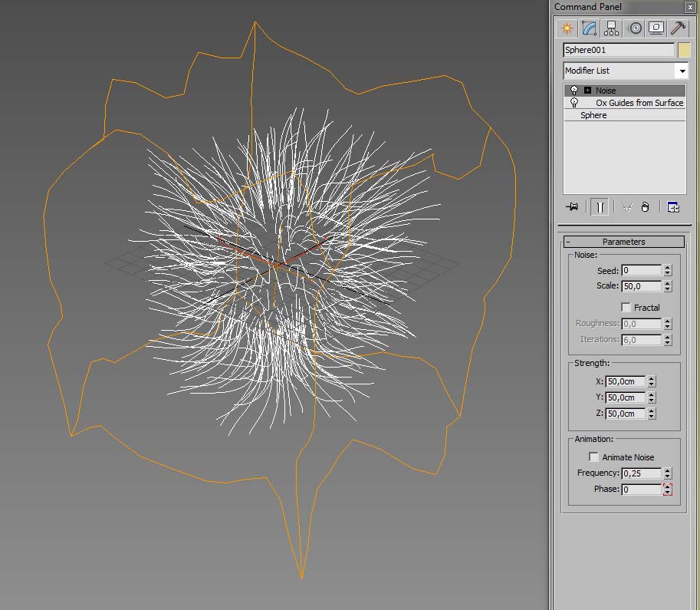Select Sphere in the modifier stack
Image resolution: width=700 pixels, height=610 pixels.
(593, 115)
